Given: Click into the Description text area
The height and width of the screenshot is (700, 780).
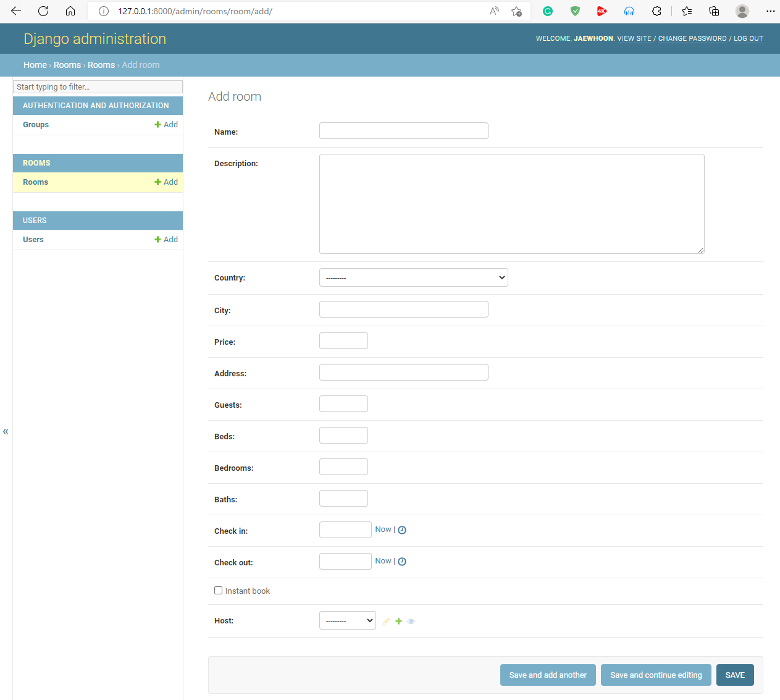Looking at the screenshot, I should click(512, 204).
